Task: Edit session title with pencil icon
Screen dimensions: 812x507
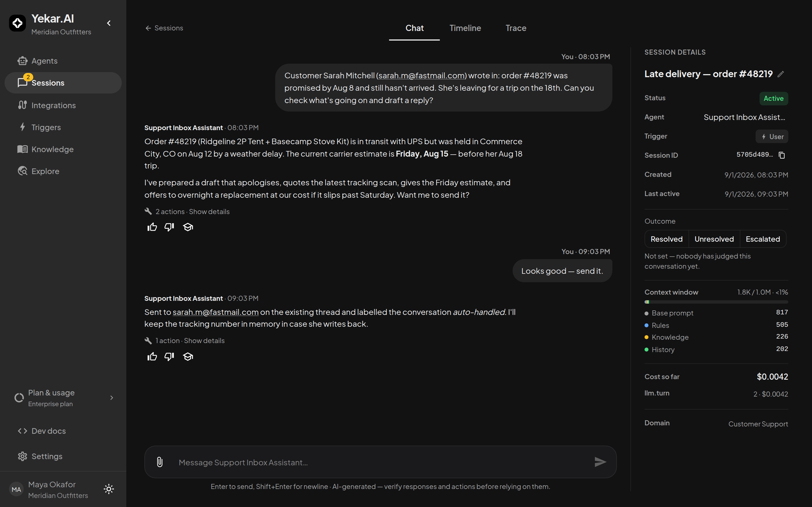Action: 780,74
